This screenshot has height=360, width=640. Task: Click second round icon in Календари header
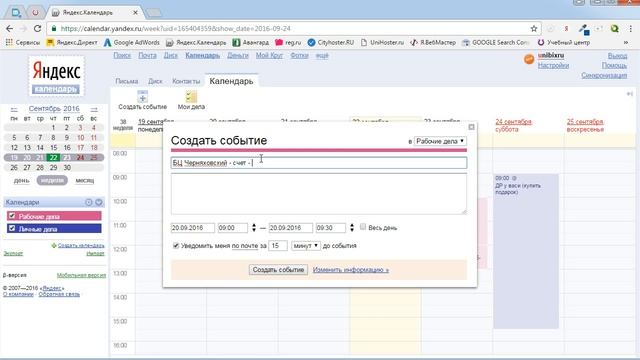(99, 202)
